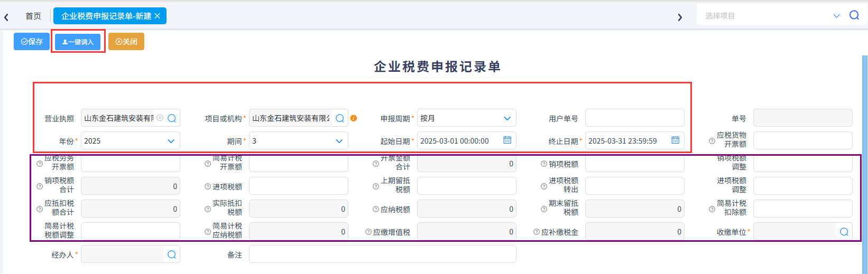Image resolution: width=868 pixels, height=274 pixels.
Task: Click the orange 关闭 button
Action: [x=126, y=42]
